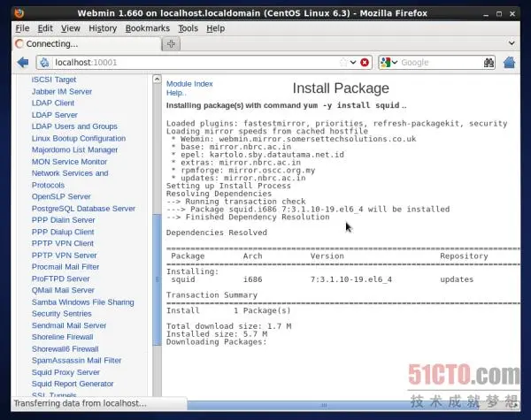Open Procmail Mail Filter link

click(x=65, y=267)
